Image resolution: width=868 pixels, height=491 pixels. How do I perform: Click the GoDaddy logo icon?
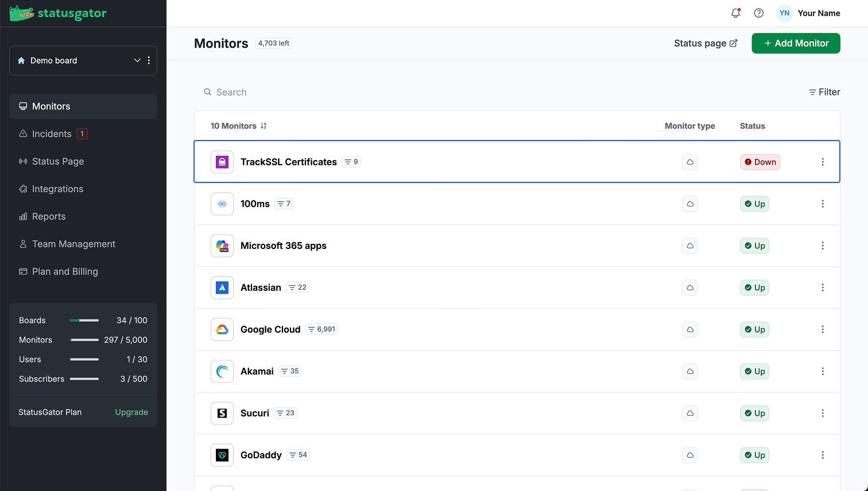click(222, 455)
